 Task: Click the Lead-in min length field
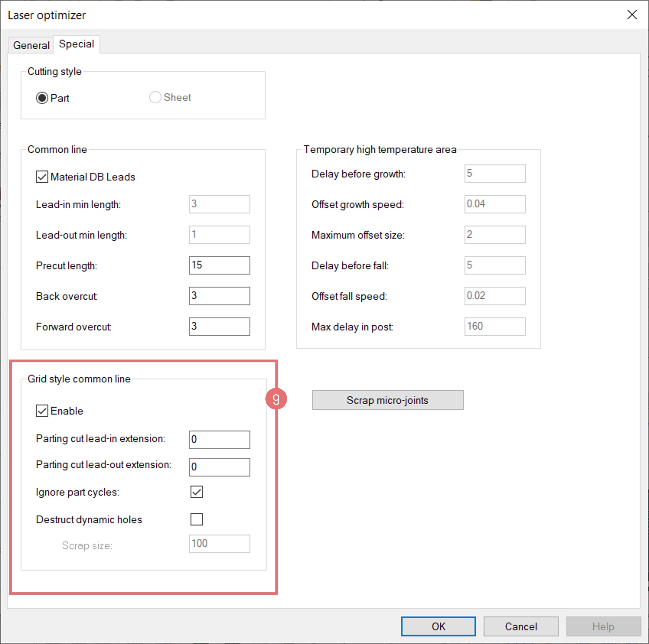(219, 204)
